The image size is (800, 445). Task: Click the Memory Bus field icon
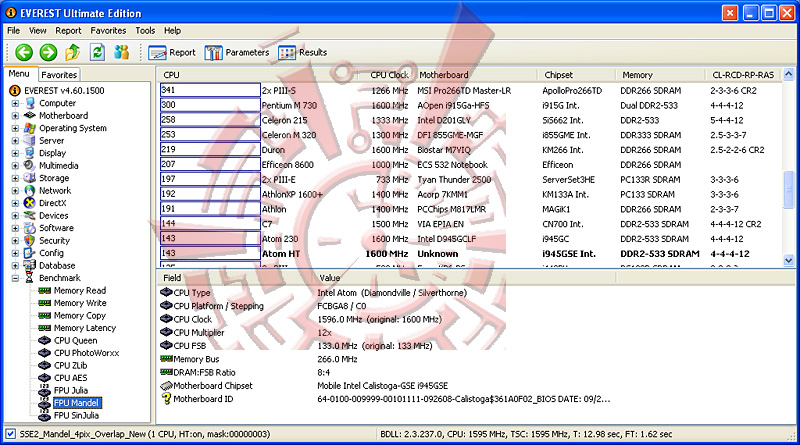click(166, 359)
